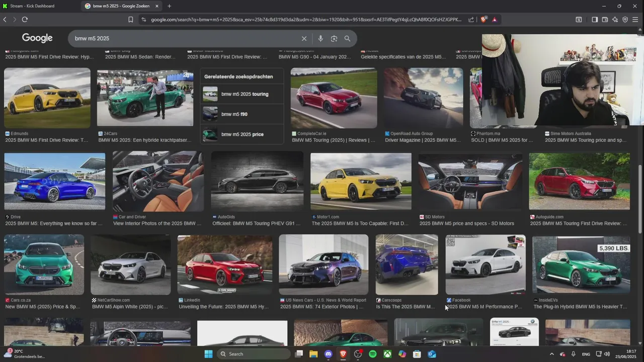Click '2025 BMW M5: Everything we know so far' link
The height and width of the screenshot is (362, 644).
[x=54, y=223]
